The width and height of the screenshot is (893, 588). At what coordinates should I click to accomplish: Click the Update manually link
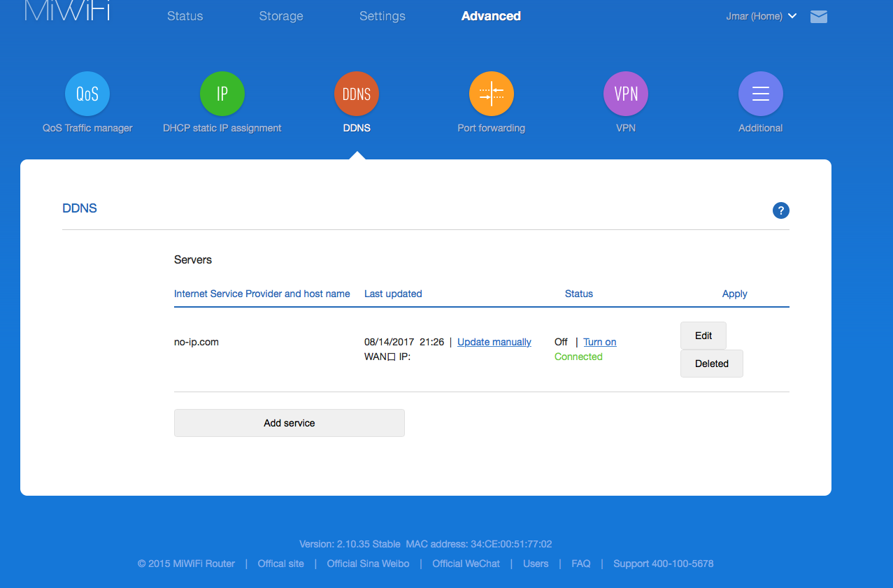[x=494, y=342]
